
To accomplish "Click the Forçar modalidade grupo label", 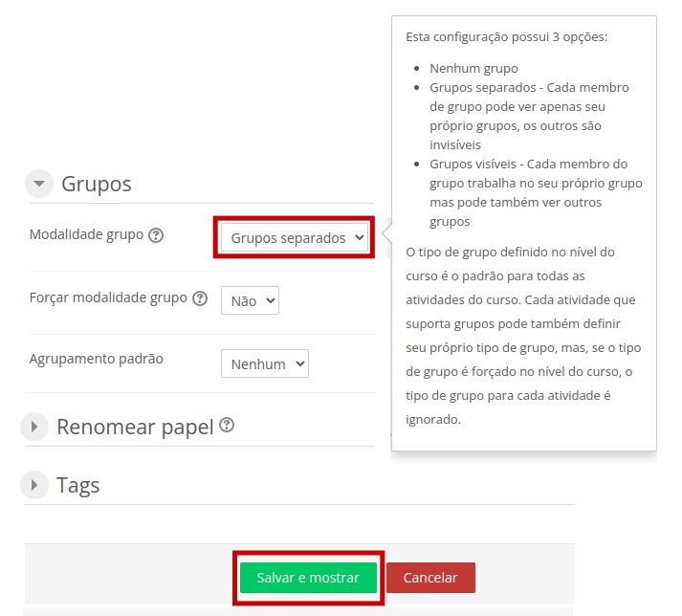I will 108,297.
